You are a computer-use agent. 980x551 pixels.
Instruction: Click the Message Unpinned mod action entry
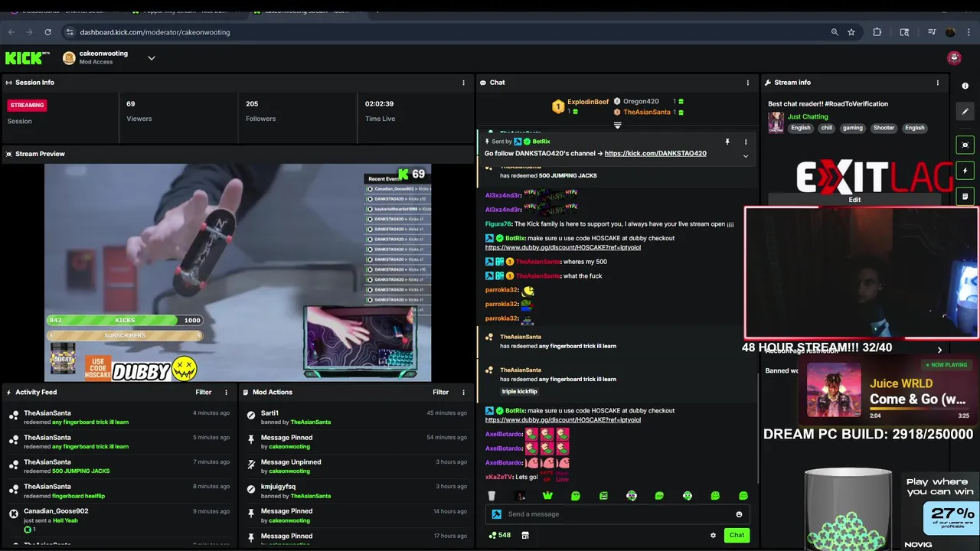pyautogui.click(x=356, y=466)
